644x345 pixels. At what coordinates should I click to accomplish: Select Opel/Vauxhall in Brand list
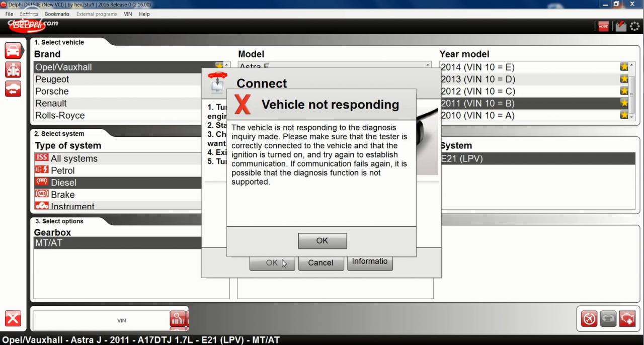coord(118,67)
